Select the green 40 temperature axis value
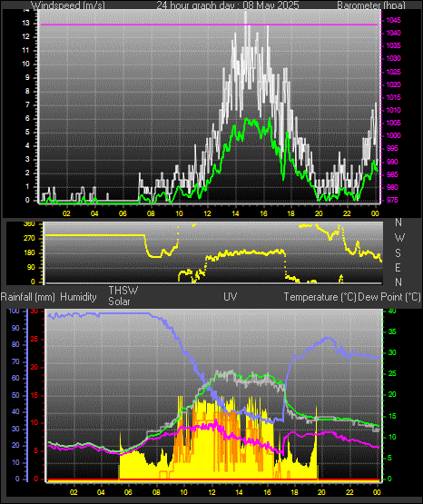The width and height of the screenshot is (423, 504). tap(392, 311)
